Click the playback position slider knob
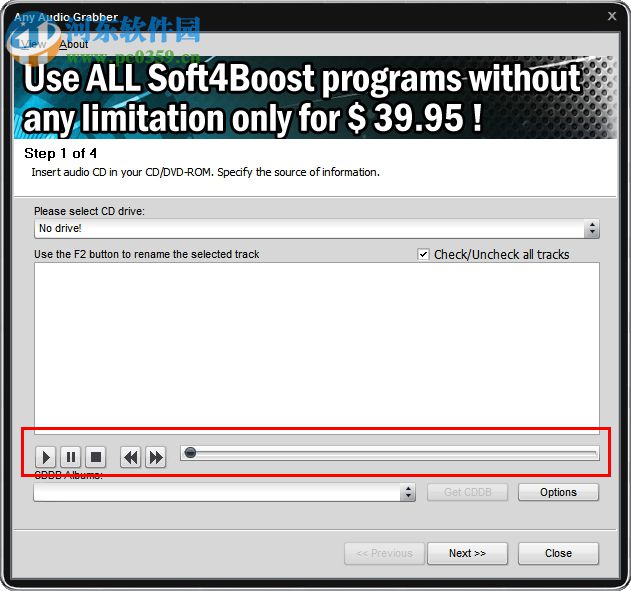The image size is (631, 591). pyautogui.click(x=190, y=453)
